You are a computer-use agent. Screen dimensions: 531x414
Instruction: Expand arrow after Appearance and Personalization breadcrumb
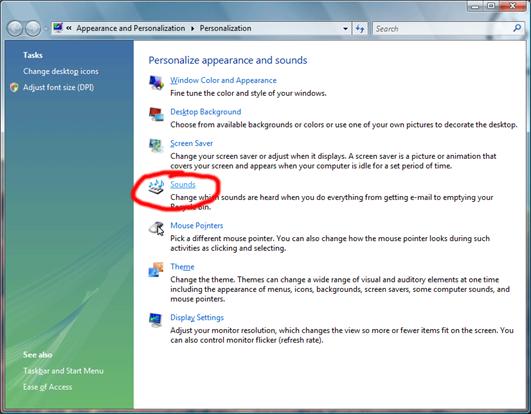coord(192,28)
